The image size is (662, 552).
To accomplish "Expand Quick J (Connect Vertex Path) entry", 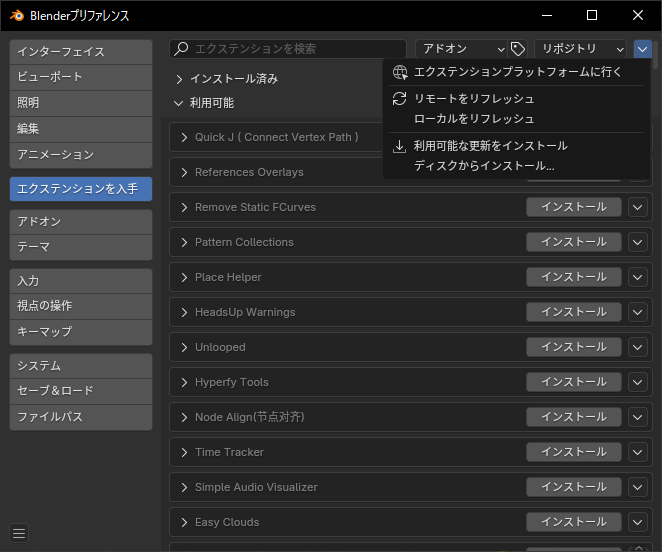I will pos(184,137).
